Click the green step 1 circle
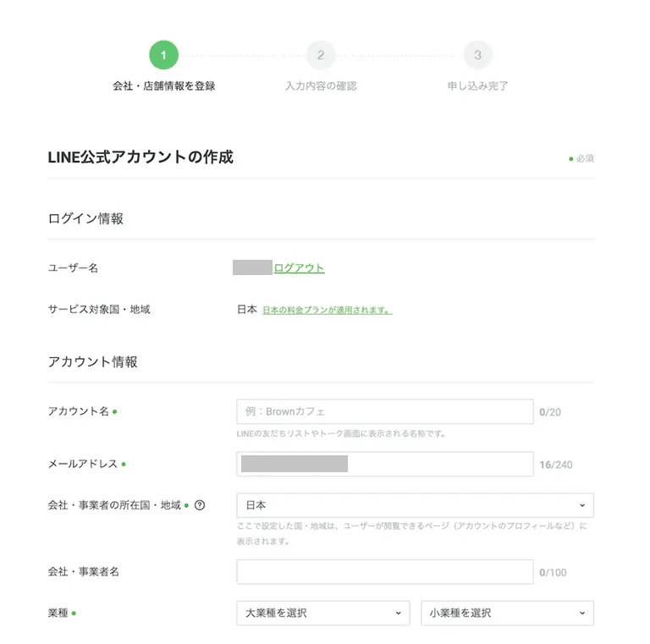This screenshot has width=650, height=644. (x=163, y=56)
